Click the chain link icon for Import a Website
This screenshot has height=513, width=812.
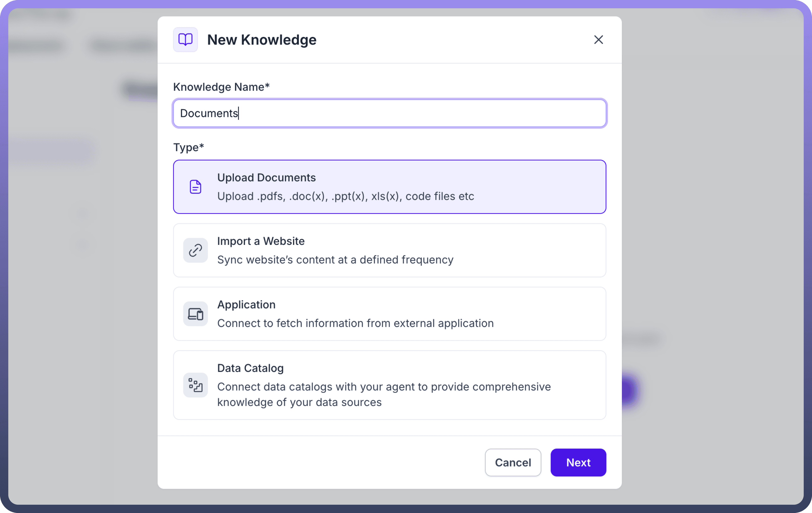point(195,250)
